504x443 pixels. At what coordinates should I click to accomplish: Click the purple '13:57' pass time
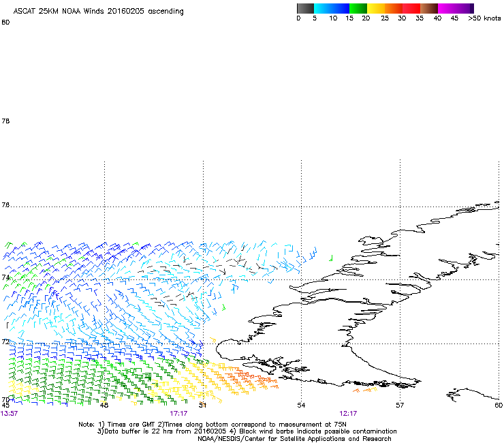click(10, 414)
